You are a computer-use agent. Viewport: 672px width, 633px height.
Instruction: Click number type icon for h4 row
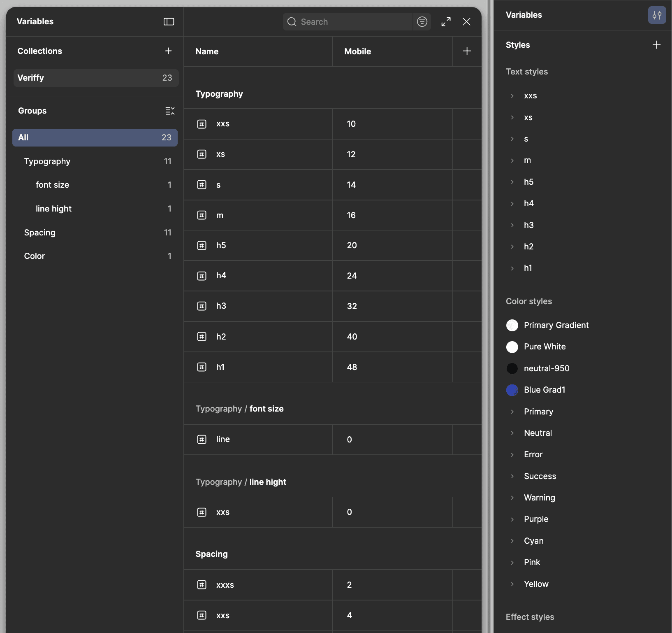tap(202, 276)
